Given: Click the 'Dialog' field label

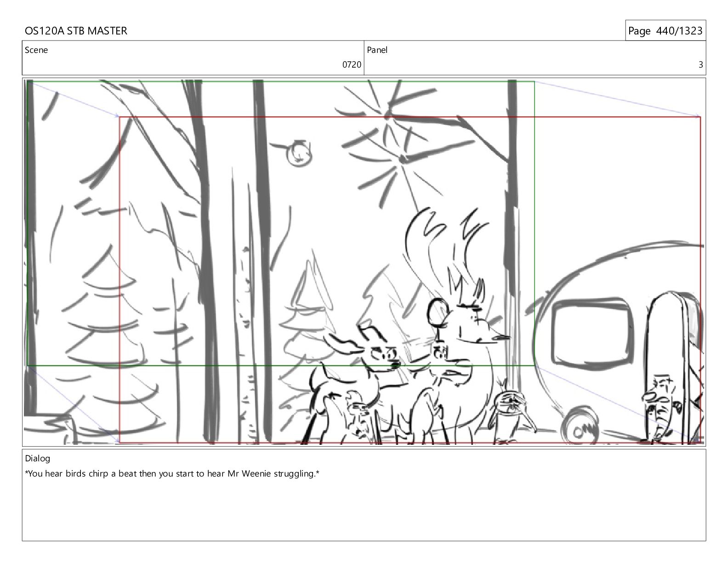Looking at the screenshot, I should pos(38,459).
